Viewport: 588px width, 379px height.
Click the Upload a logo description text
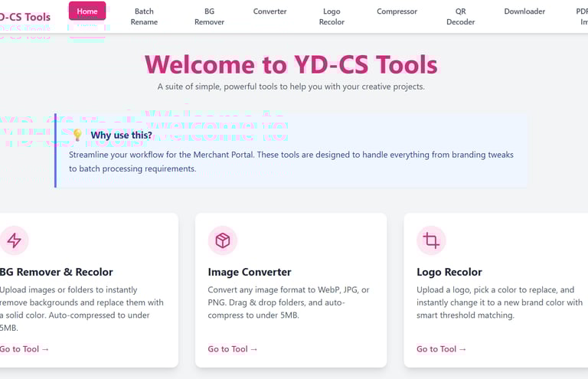[x=499, y=302]
